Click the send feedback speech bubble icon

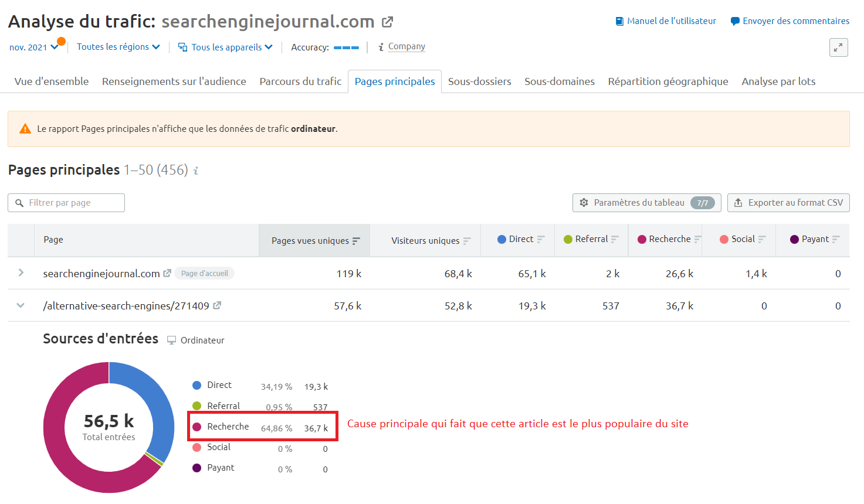click(735, 21)
